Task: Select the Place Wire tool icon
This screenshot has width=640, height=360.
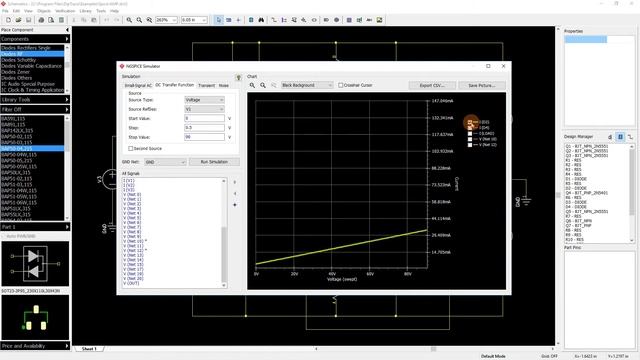Action: pyautogui.click(x=274, y=20)
